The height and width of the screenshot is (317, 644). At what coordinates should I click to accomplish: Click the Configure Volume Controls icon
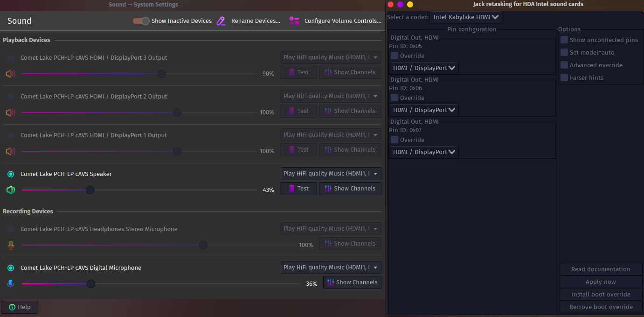coord(294,21)
